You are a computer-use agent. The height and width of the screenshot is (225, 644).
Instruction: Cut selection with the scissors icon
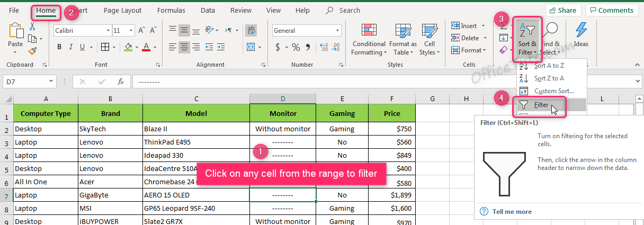point(33,26)
